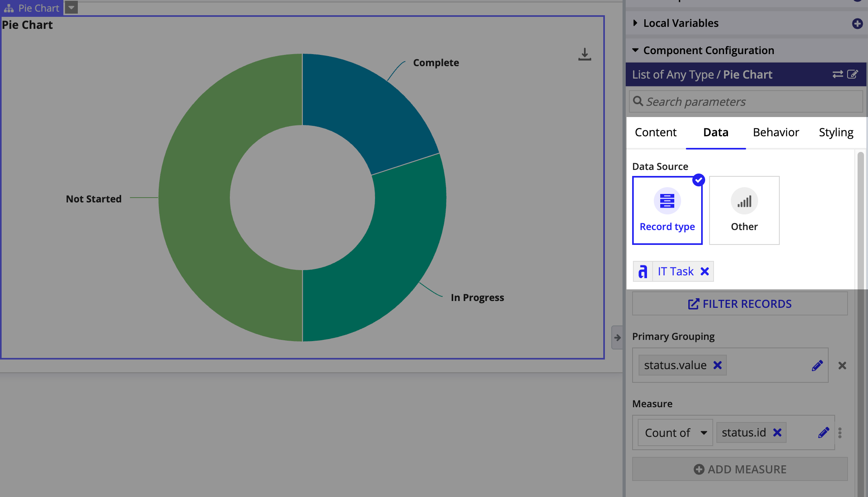Switch to the Content tab
This screenshot has width=868, height=497.
pos(655,132)
